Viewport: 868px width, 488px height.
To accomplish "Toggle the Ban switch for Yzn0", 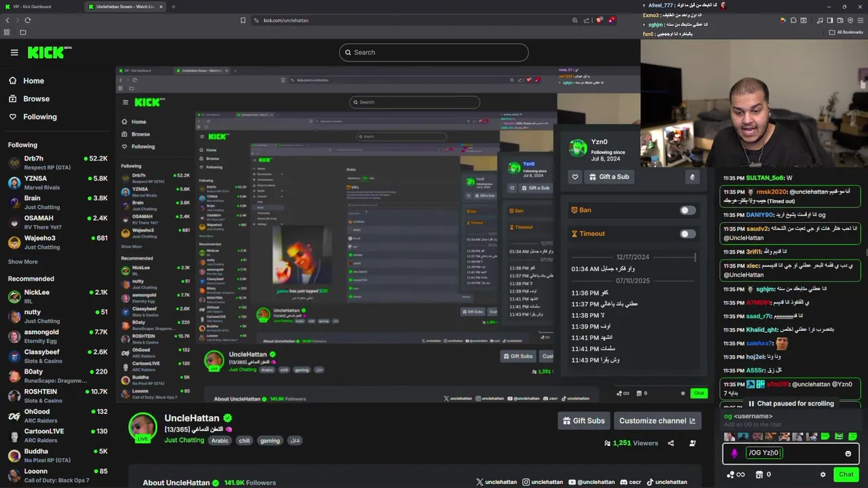I will [x=688, y=210].
